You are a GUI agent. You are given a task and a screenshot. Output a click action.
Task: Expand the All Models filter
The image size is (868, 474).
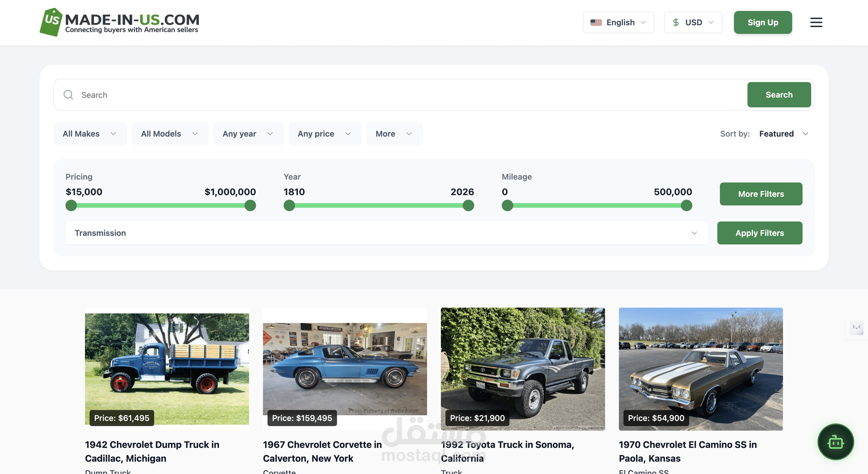(x=170, y=134)
